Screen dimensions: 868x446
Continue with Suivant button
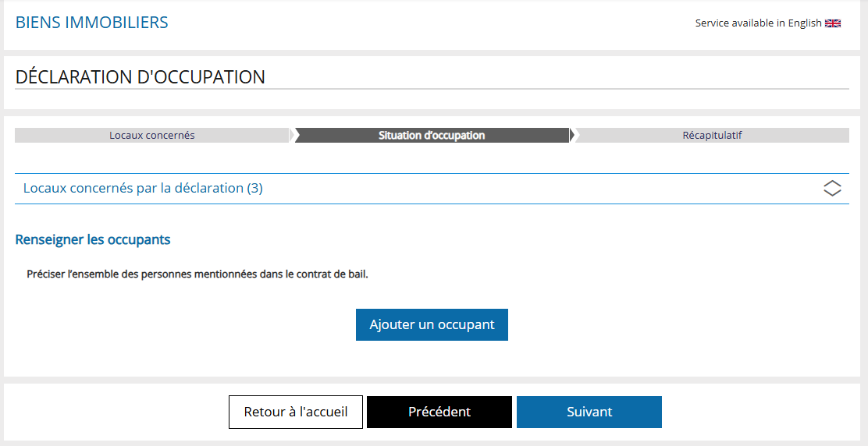coord(589,412)
